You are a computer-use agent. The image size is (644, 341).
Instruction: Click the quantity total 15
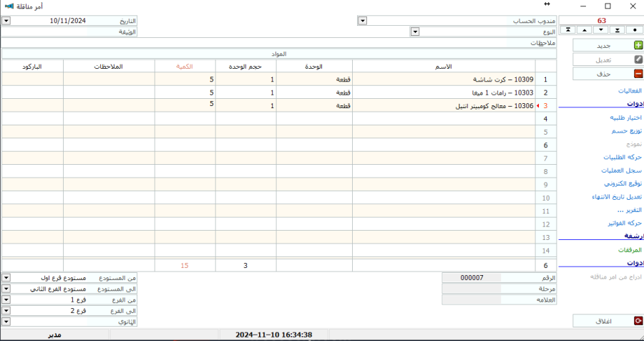pyautogui.click(x=185, y=266)
